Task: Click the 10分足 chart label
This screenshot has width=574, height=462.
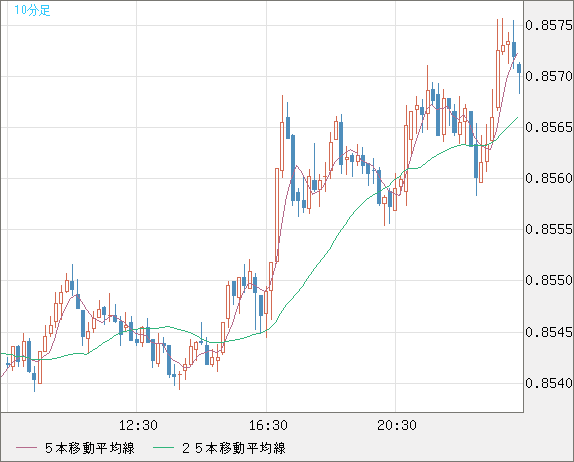Action: [x=32, y=10]
